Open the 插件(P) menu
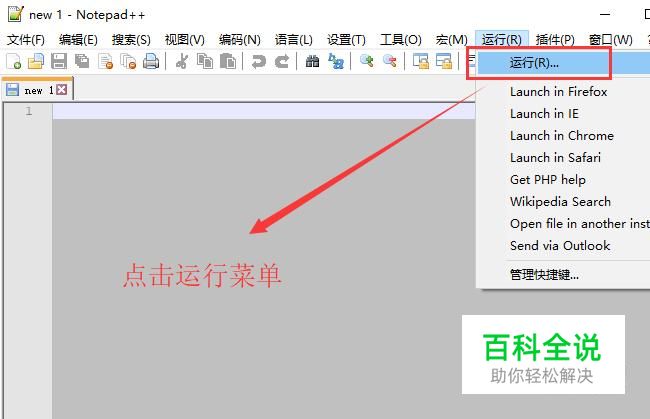This screenshot has width=650, height=419. [555, 40]
